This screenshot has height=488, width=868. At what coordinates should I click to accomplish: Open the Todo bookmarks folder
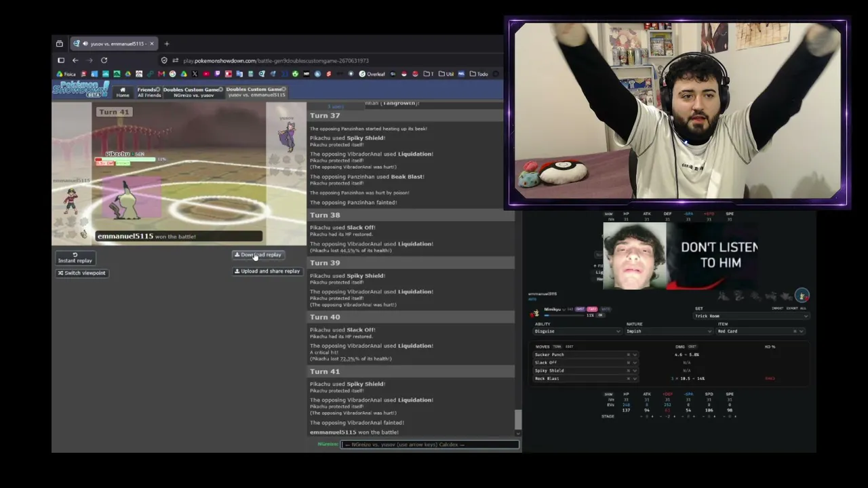coord(479,74)
